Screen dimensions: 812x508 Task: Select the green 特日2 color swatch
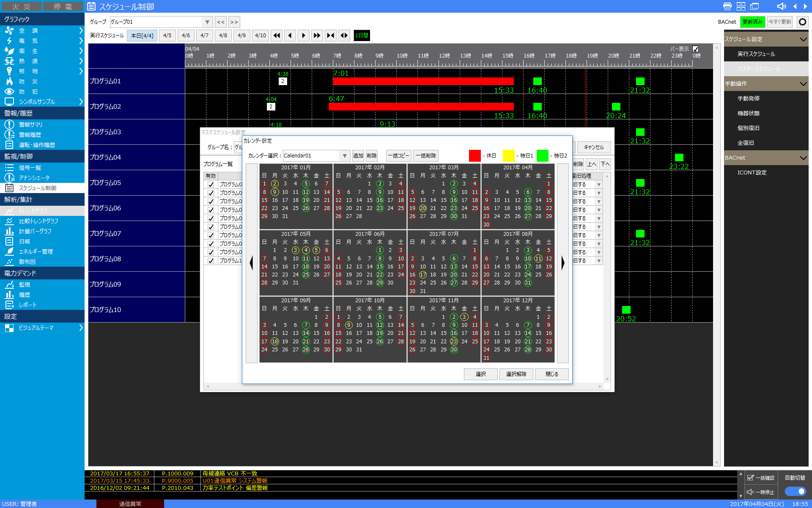click(543, 156)
